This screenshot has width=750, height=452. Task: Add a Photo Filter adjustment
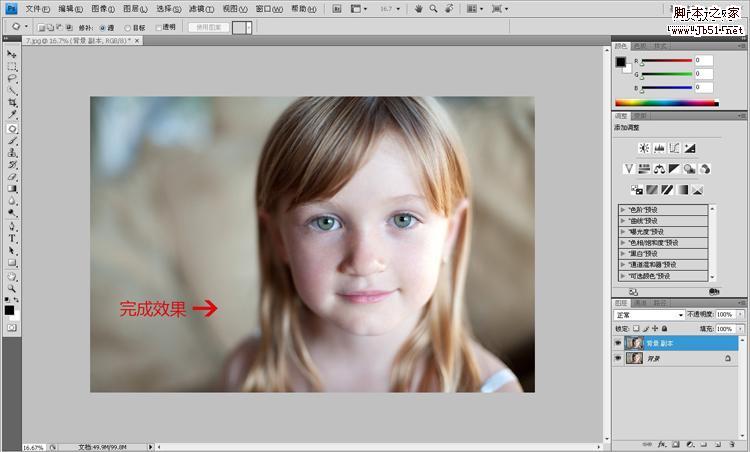tap(689, 169)
